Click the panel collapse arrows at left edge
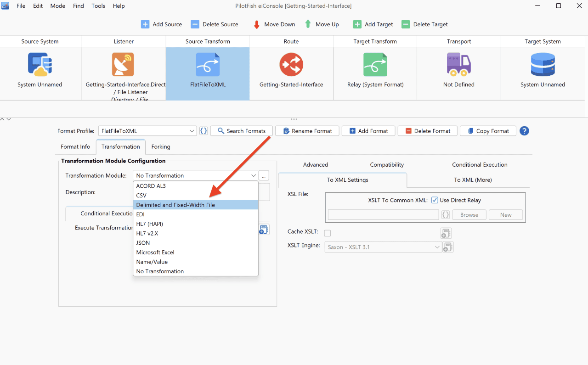 click(x=6, y=119)
